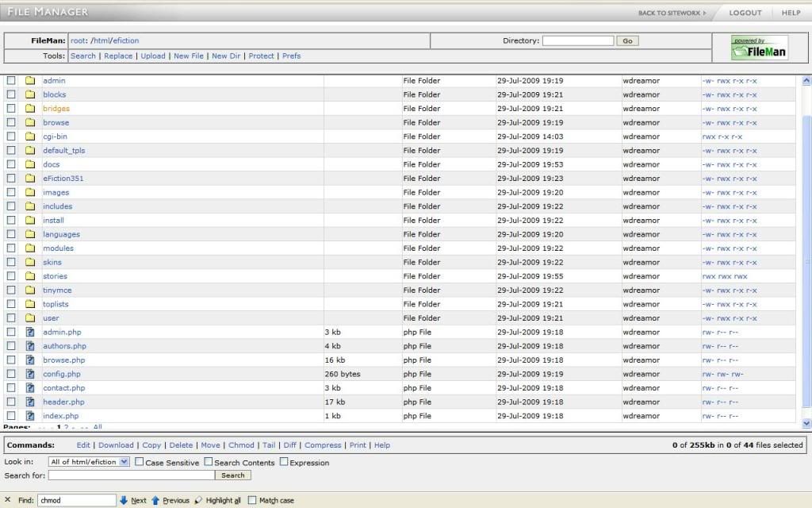The width and height of the screenshot is (812, 508).
Task: Click the folder icon beside stories
Action: pos(30,276)
